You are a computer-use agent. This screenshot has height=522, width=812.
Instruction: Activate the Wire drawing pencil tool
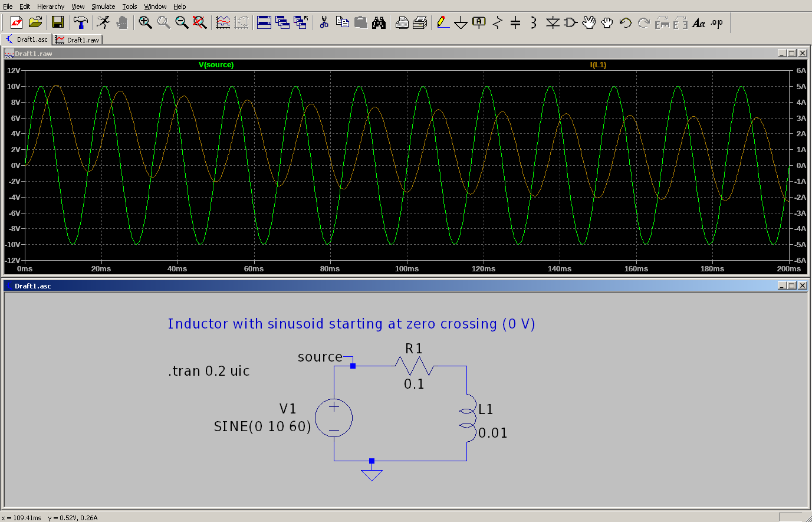[443, 22]
